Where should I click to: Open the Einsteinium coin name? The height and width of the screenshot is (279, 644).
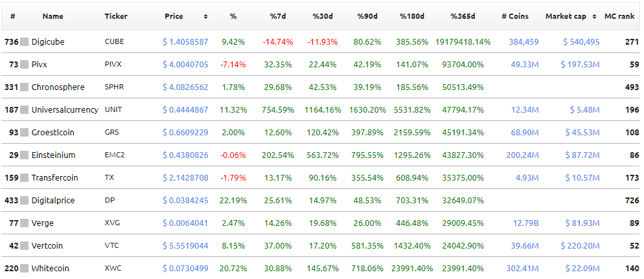[53, 155]
